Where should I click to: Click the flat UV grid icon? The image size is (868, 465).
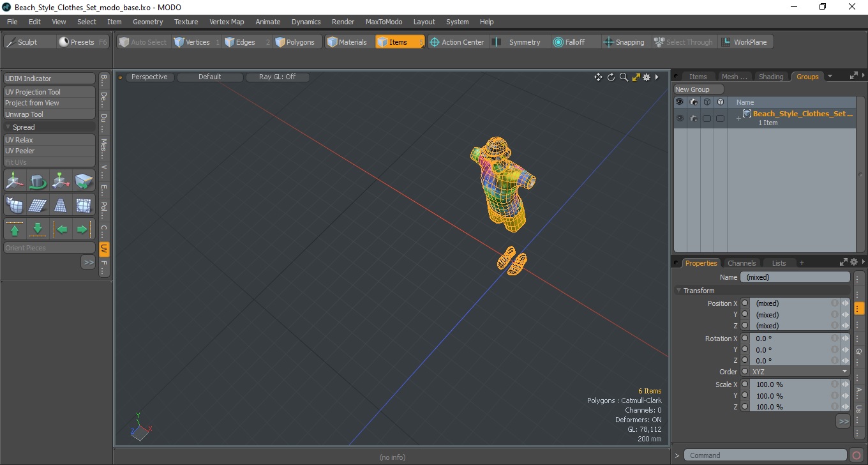[38, 205]
